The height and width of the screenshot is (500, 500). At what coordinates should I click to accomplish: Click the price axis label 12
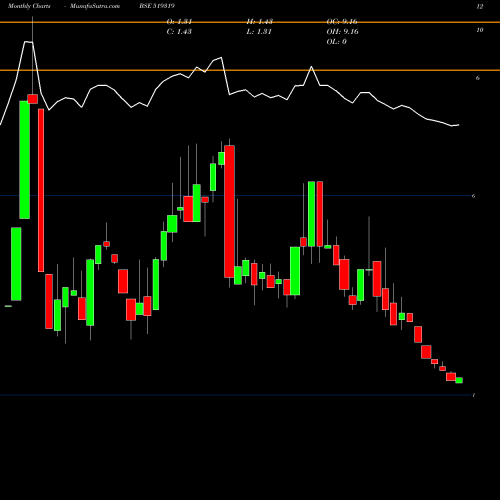tap(480, 6)
